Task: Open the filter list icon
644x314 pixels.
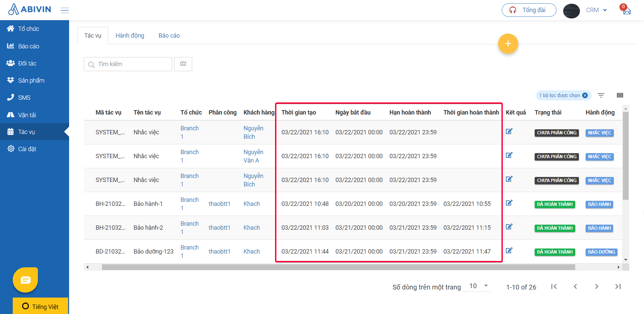Action: pyautogui.click(x=601, y=95)
